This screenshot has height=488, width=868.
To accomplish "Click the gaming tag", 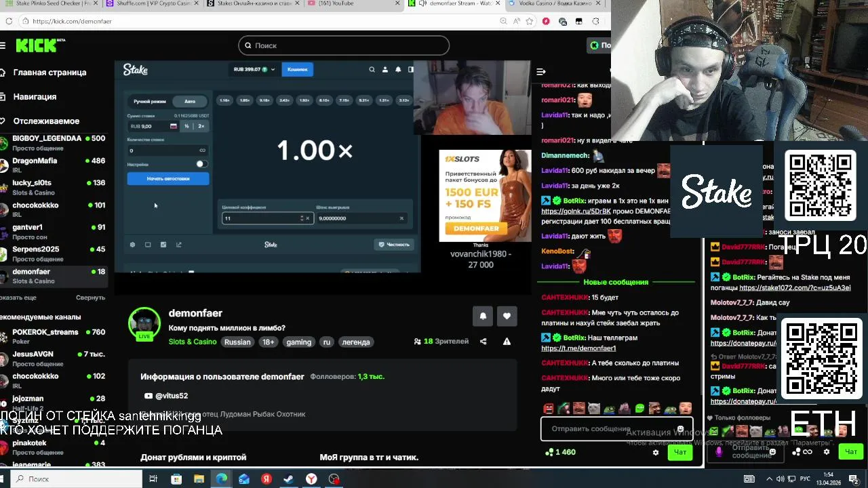I will [298, 342].
